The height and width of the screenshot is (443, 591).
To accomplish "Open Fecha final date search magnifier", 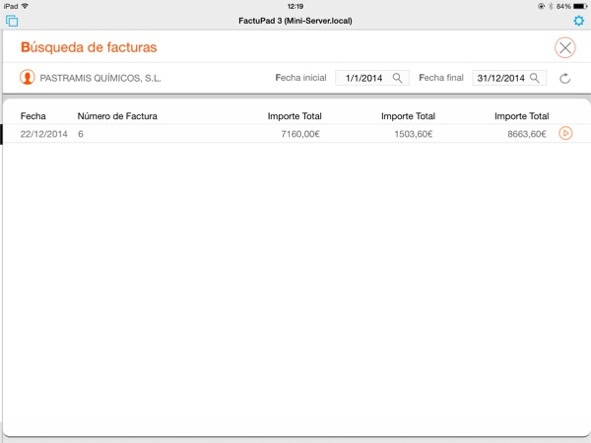I will click(534, 78).
